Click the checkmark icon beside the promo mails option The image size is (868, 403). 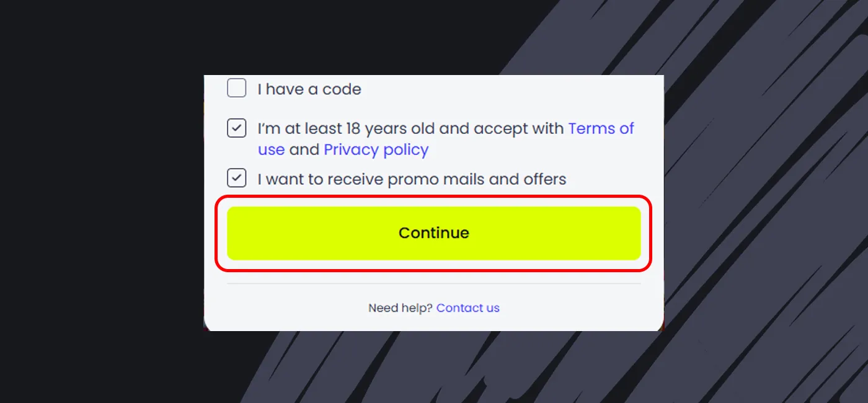tap(236, 179)
